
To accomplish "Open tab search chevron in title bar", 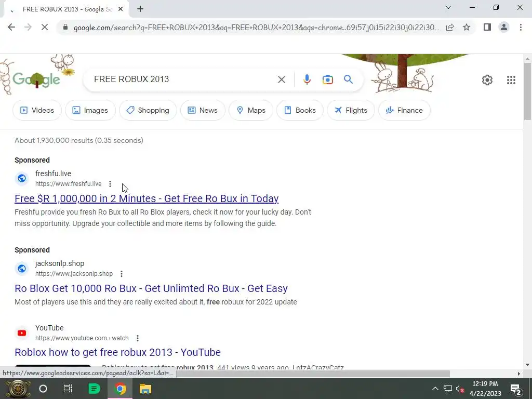I will [448, 7].
